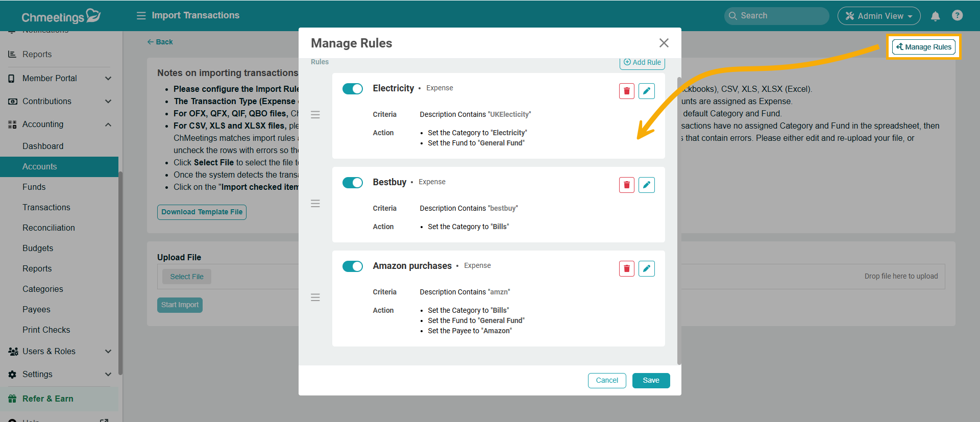Expand the Contributions menu chevron
980x422 pixels.
point(108,101)
